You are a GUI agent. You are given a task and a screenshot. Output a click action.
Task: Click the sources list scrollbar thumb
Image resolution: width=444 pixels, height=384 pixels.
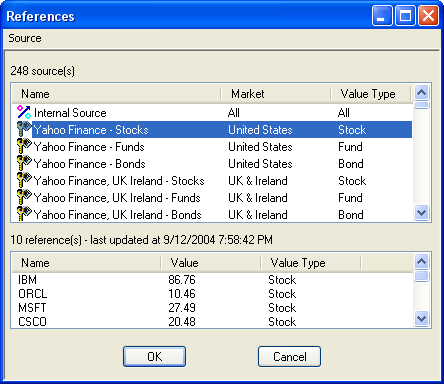pyautogui.click(x=422, y=105)
